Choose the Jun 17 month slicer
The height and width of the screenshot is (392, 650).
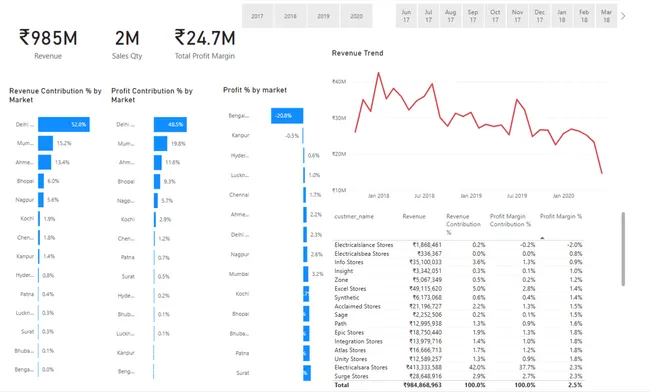(406, 16)
